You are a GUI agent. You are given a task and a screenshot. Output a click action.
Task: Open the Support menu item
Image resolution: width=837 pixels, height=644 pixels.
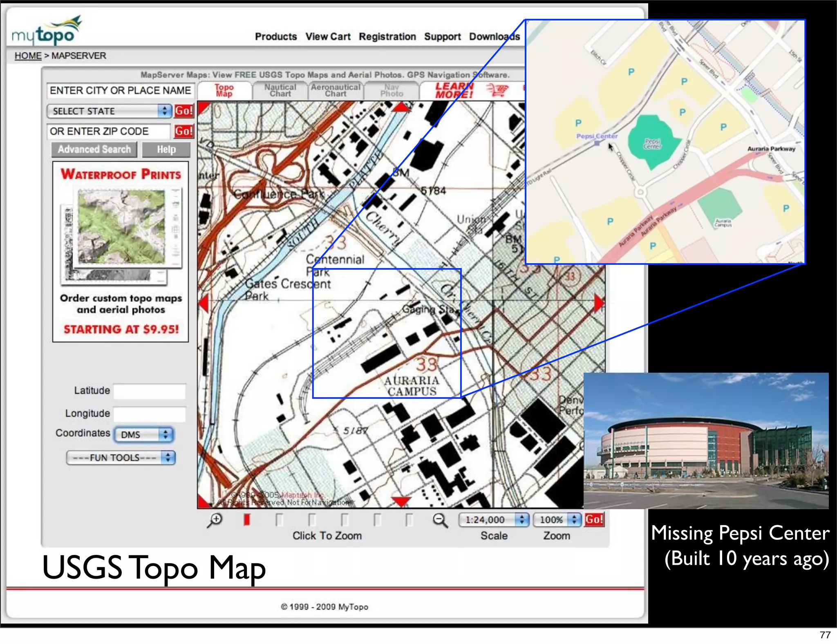[x=442, y=36]
